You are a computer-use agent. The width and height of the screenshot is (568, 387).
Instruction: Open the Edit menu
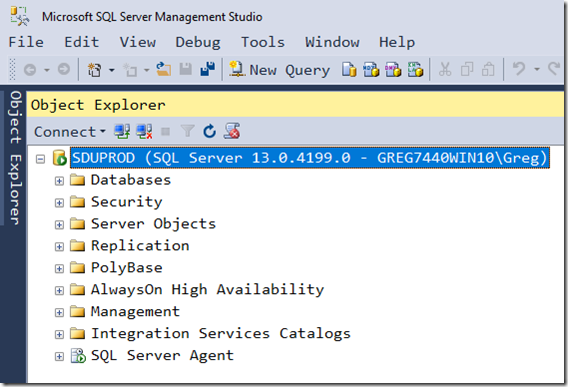pyautogui.click(x=82, y=42)
